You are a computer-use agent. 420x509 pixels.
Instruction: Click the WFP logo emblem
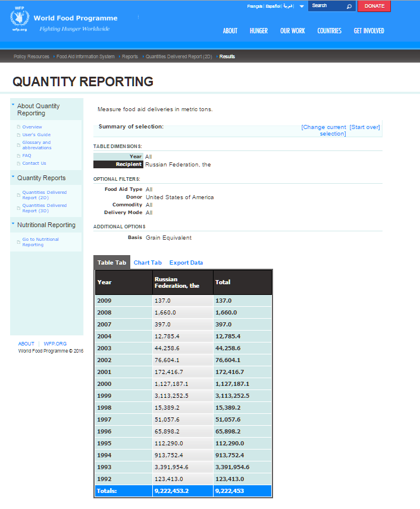[20, 18]
